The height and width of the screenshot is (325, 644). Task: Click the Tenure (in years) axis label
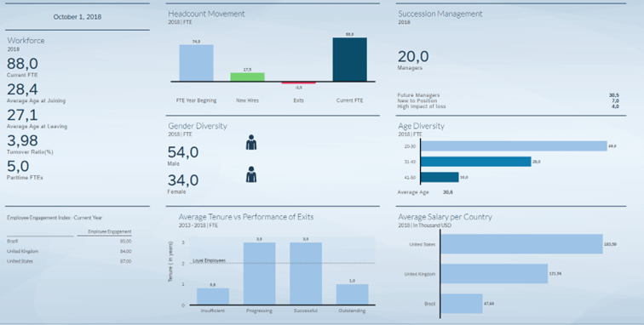tap(171, 261)
